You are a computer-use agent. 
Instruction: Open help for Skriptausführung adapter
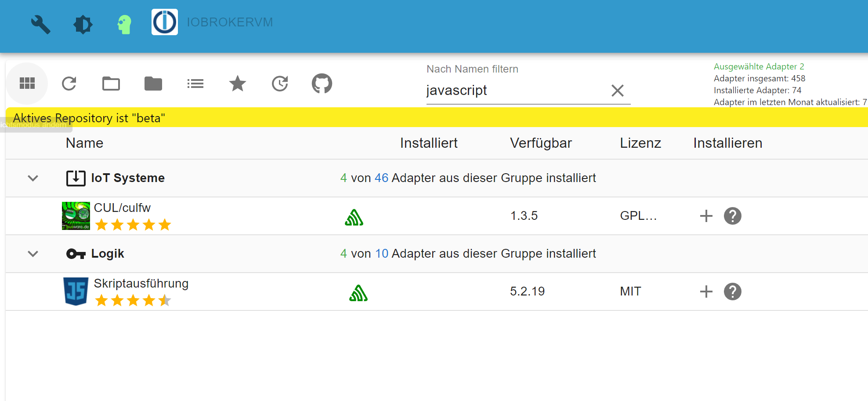point(733,292)
